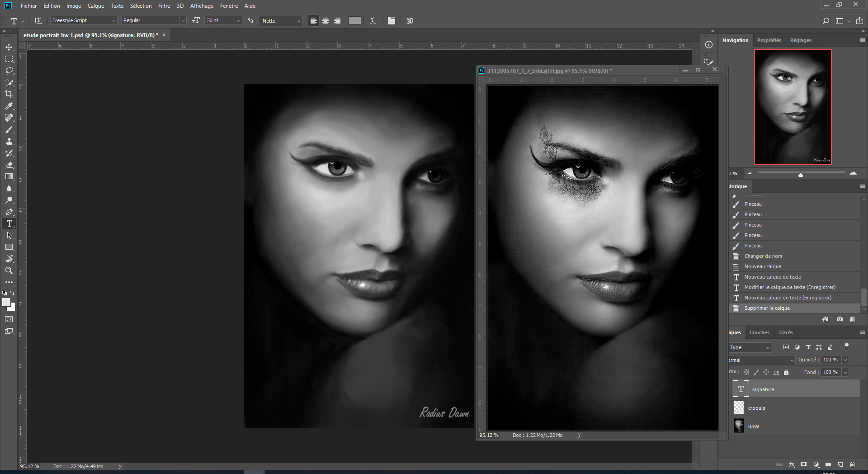Select the Zoom tool
This screenshot has width=868, height=474.
(9, 270)
